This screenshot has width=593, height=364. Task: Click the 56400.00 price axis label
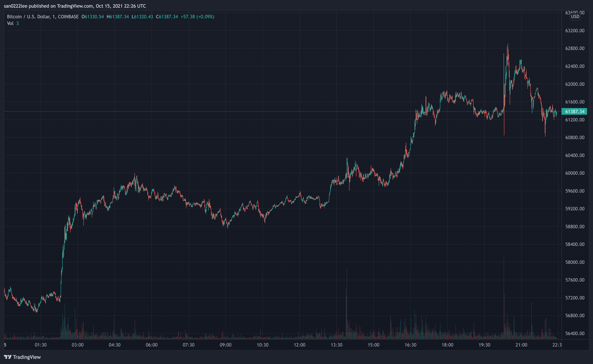point(575,334)
